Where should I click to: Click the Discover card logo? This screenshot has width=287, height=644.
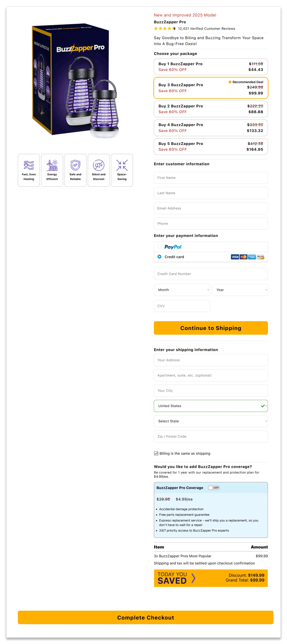[260, 257]
